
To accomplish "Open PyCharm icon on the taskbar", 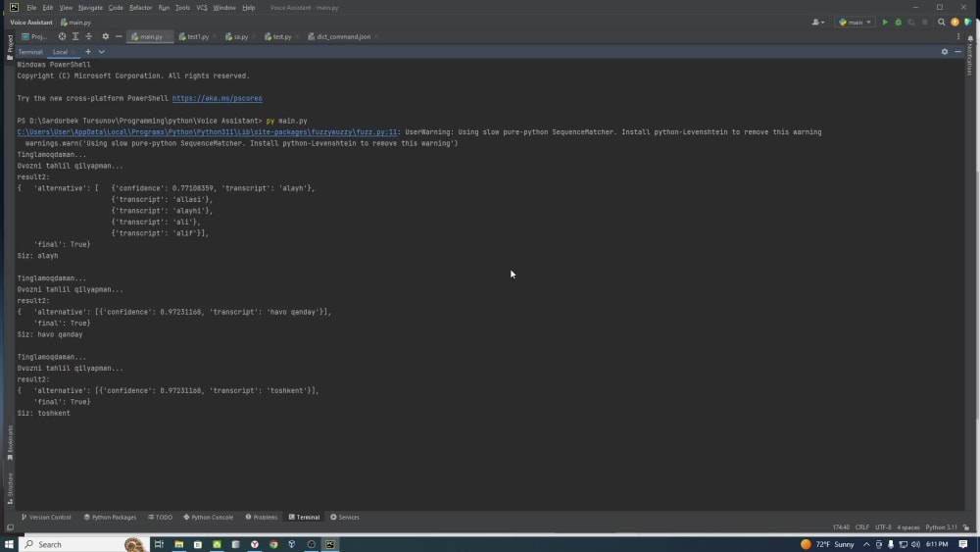I will coord(330,544).
